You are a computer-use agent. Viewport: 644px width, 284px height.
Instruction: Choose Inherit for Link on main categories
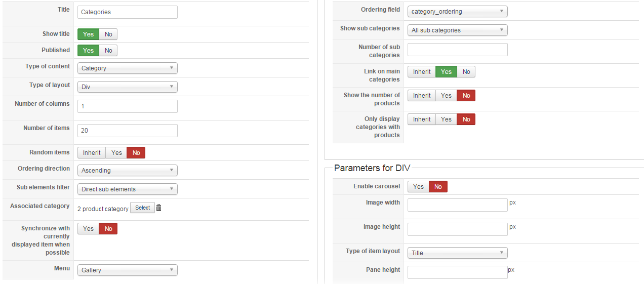pos(422,72)
